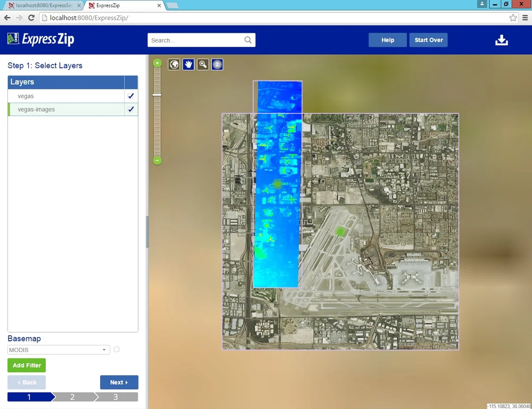Switch to step 2 in the wizard
This screenshot has width=532, height=409.
tap(72, 397)
